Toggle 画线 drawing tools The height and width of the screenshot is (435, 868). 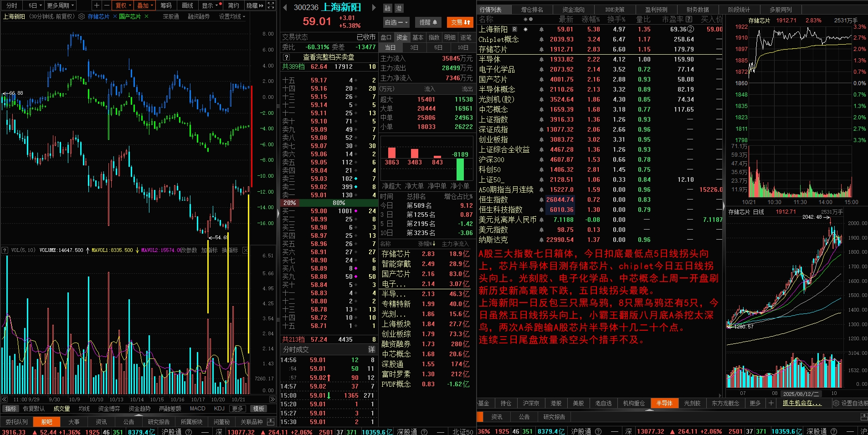[187, 5]
